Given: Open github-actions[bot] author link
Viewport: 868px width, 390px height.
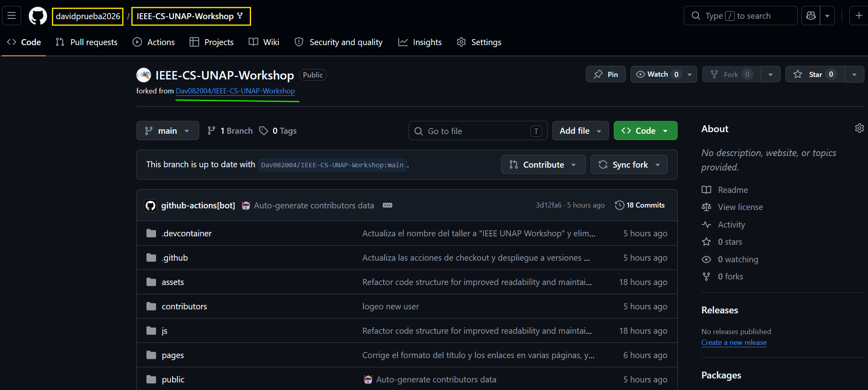Looking at the screenshot, I should (x=198, y=206).
